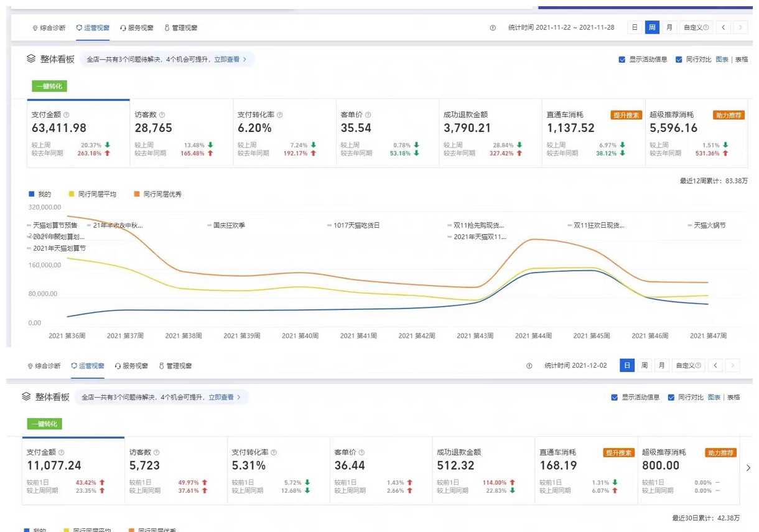Click help icon next to 支付金额 in top panel
The width and height of the screenshot is (759, 532).
click(x=67, y=115)
